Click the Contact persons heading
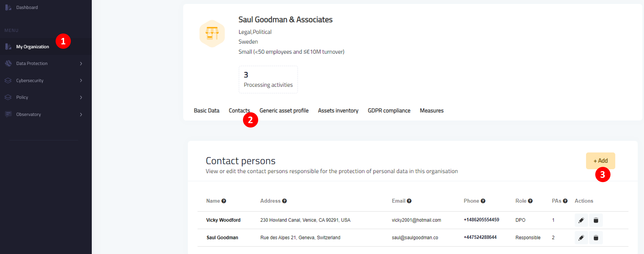This screenshot has height=254, width=644. click(240, 161)
